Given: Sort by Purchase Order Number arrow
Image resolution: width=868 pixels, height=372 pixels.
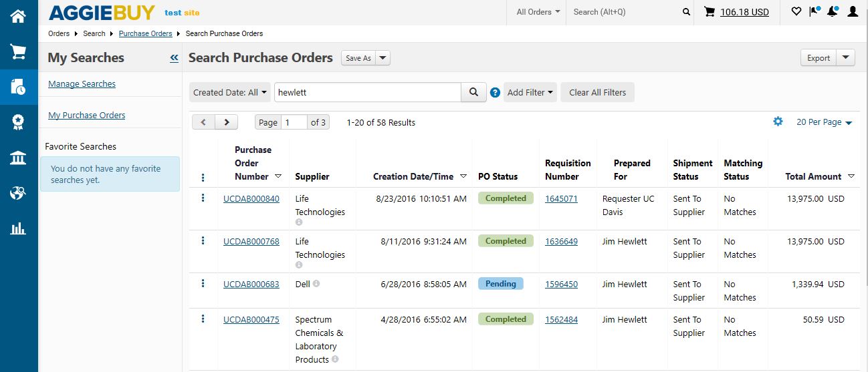Looking at the screenshot, I should point(278,176).
